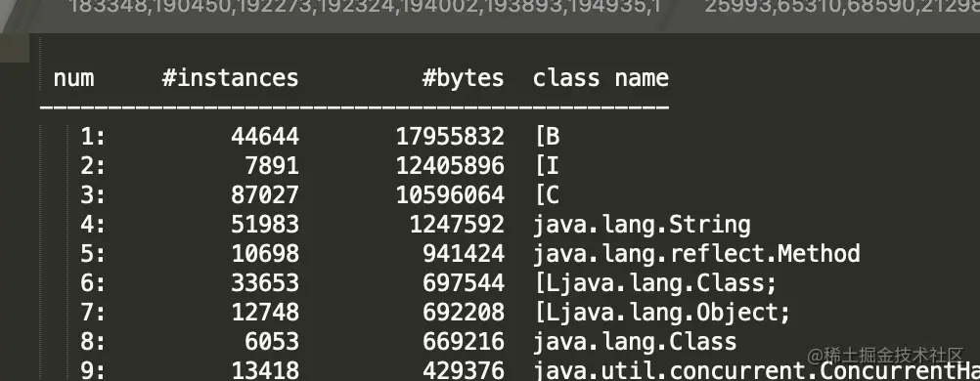Click row number "5:"
This screenshot has height=381, width=980.
point(93,254)
